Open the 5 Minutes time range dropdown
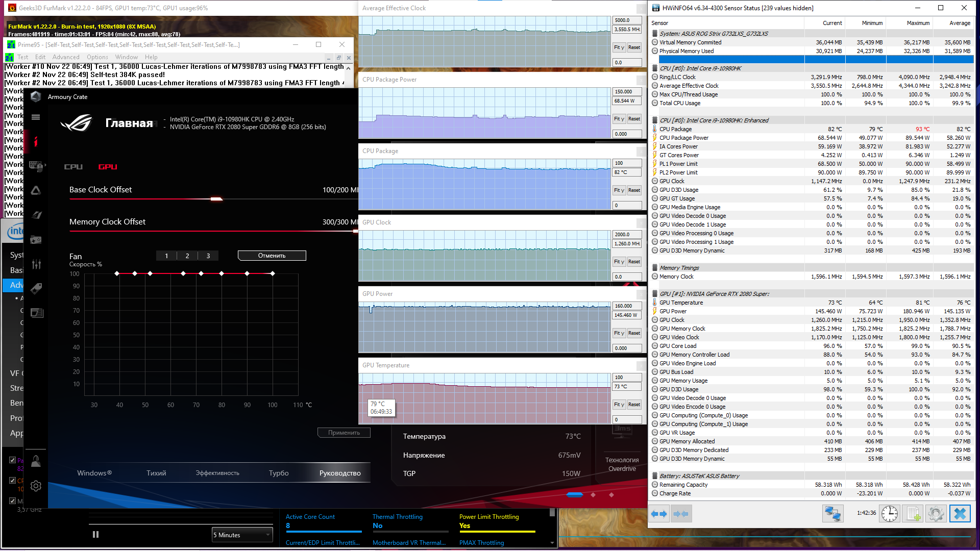Image resolution: width=980 pixels, height=551 pixels. coord(242,535)
